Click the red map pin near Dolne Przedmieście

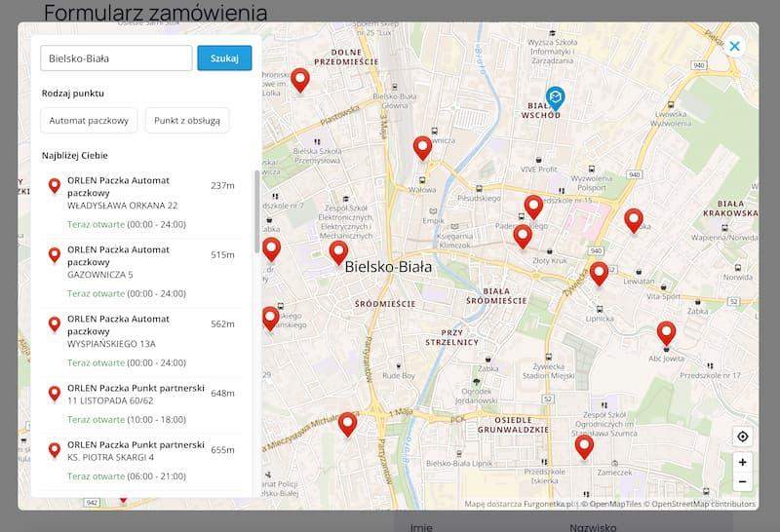(x=300, y=80)
